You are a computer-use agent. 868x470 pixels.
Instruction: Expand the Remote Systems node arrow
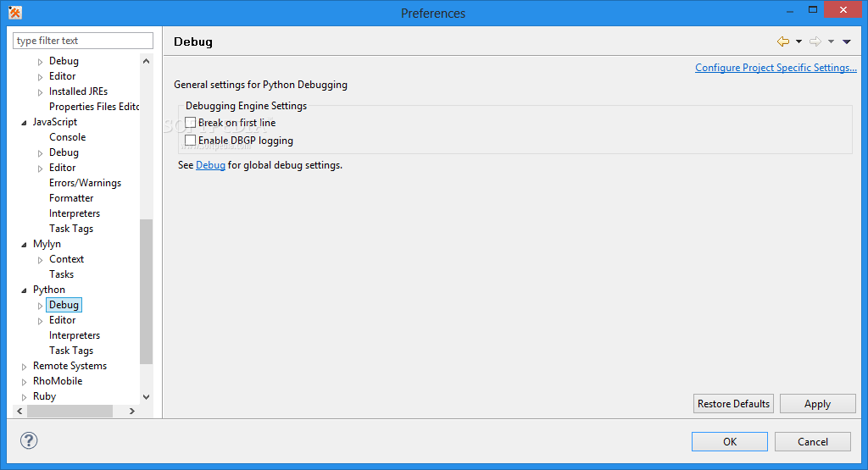click(x=24, y=366)
